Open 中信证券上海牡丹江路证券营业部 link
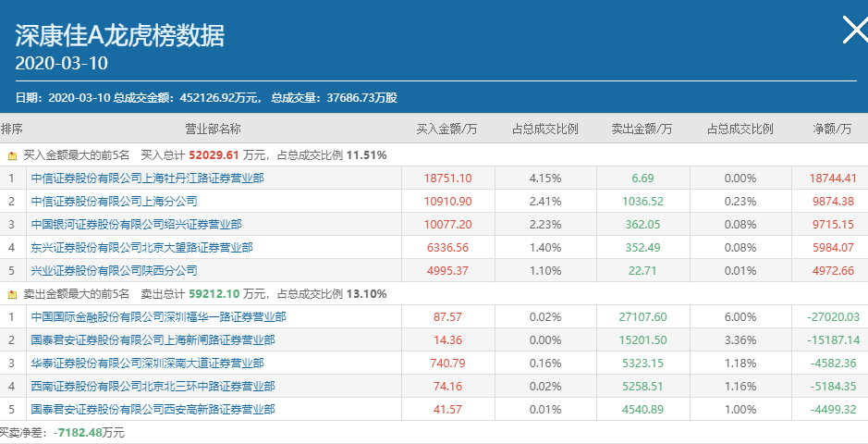 [148, 179]
